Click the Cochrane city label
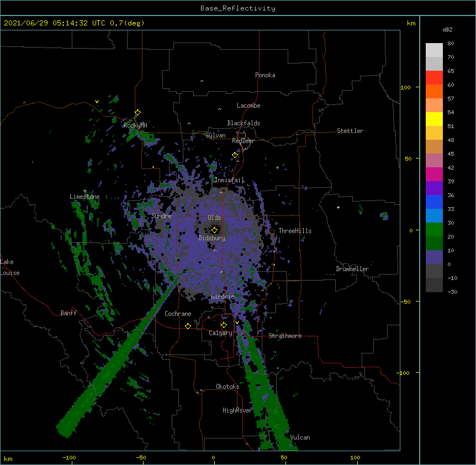The height and width of the screenshot is (465, 476). 178,314
